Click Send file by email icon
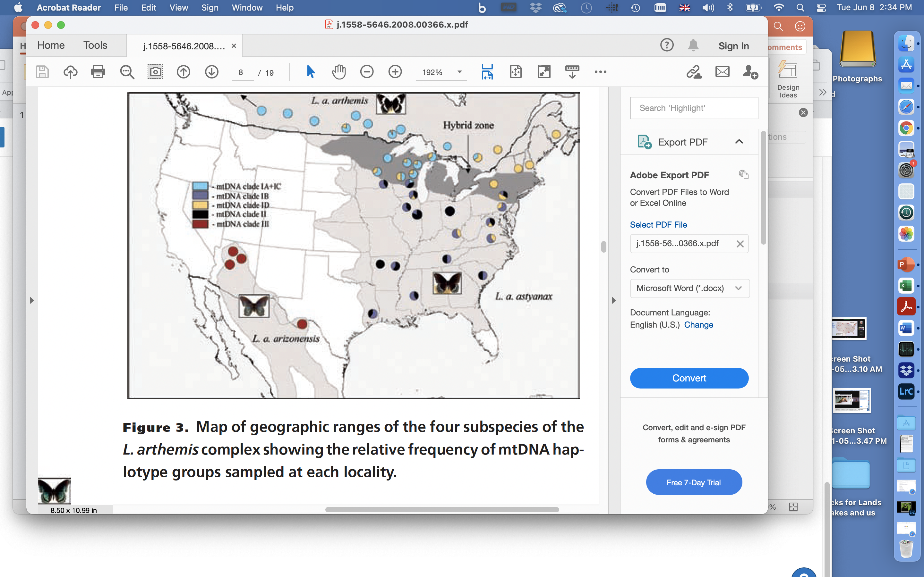The height and width of the screenshot is (577, 924). pos(722,72)
